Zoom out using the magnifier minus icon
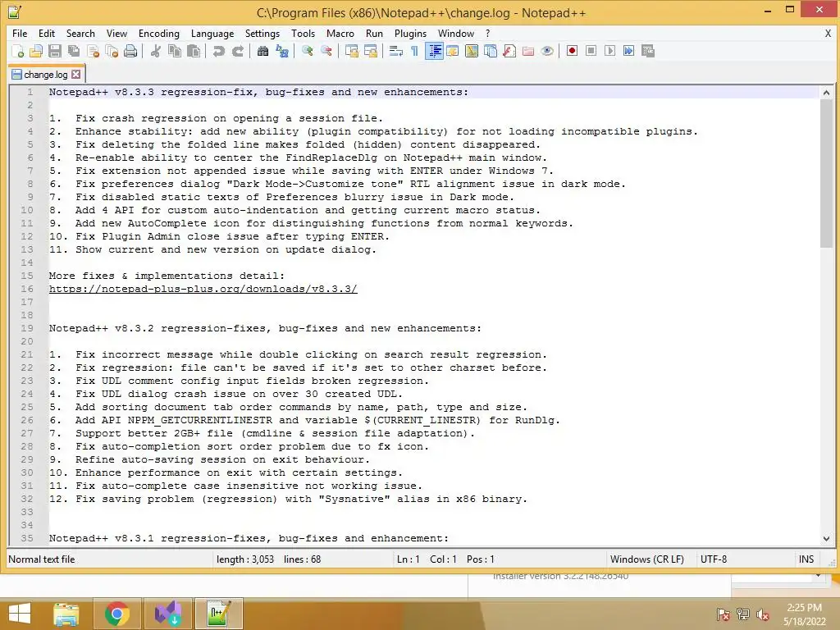This screenshot has width=840, height=630. click(x=326, y=51)
